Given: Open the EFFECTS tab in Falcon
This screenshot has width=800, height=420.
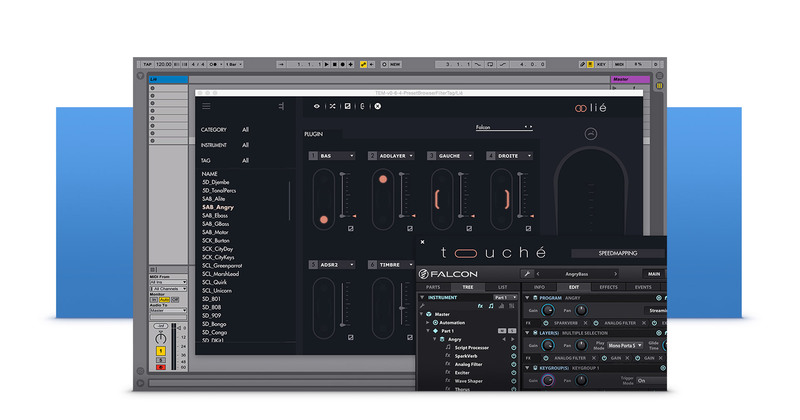Looking at the screenshot, I should tap(608, 287).
